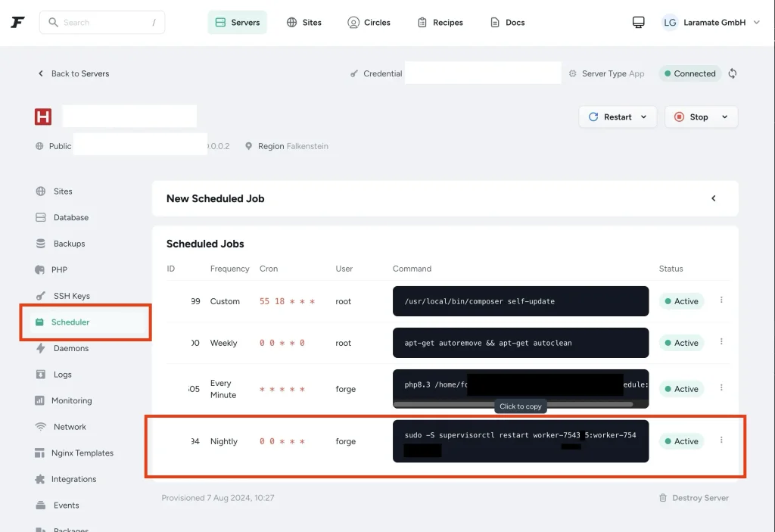The height and width of the screenshot is (532, 775).
Task: Switch to the Sites tab in top navigation
Action: pos(305,22)
